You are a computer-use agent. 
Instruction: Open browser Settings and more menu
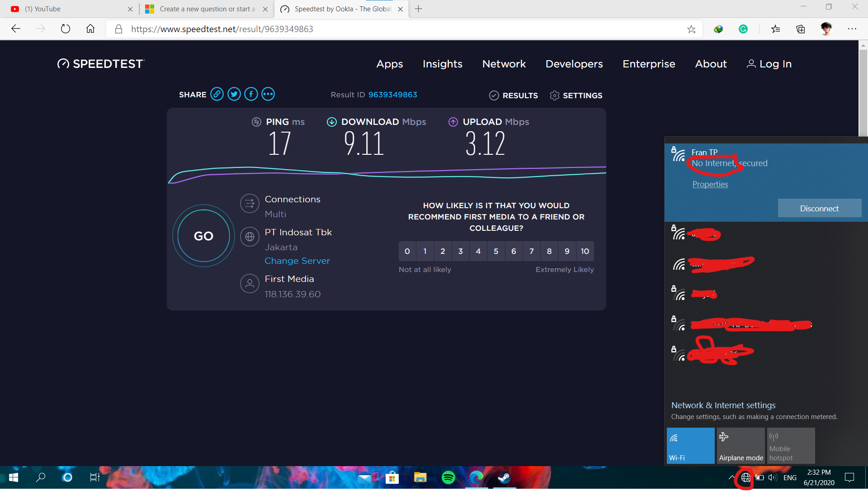852,29
